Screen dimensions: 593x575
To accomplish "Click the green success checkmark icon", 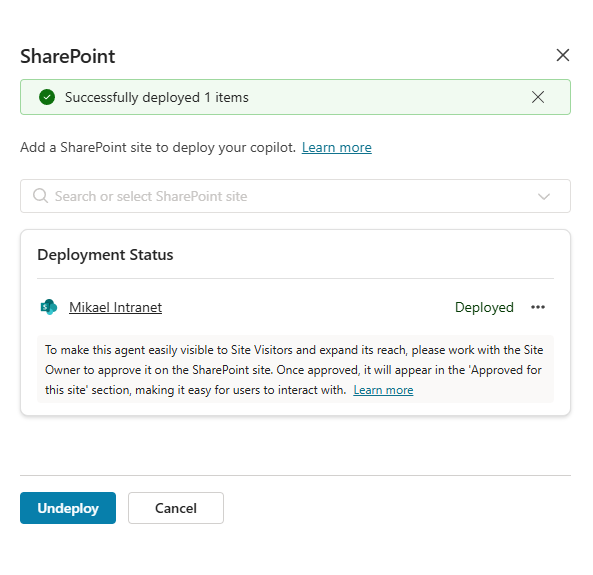I will (47, 97).
